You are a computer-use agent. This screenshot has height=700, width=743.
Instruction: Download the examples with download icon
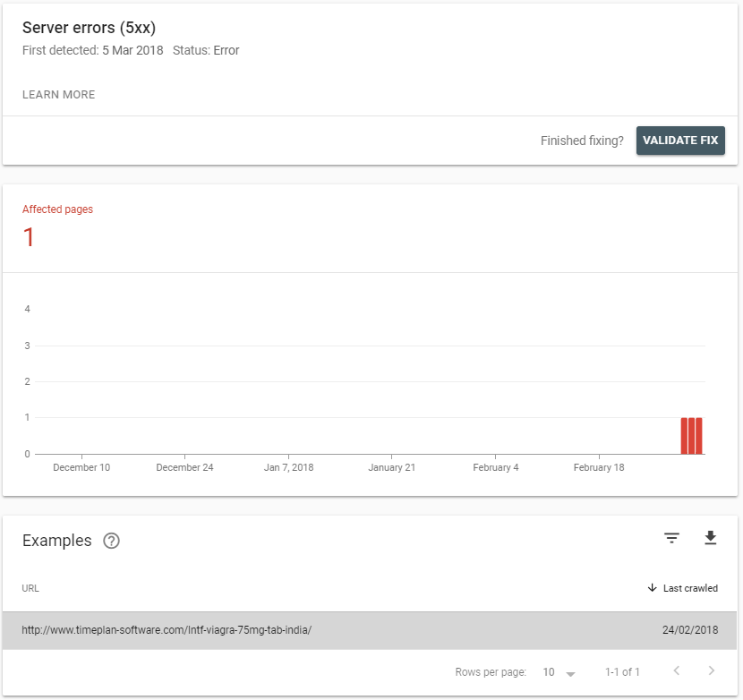pyautogui.click(x=710, y=538)
